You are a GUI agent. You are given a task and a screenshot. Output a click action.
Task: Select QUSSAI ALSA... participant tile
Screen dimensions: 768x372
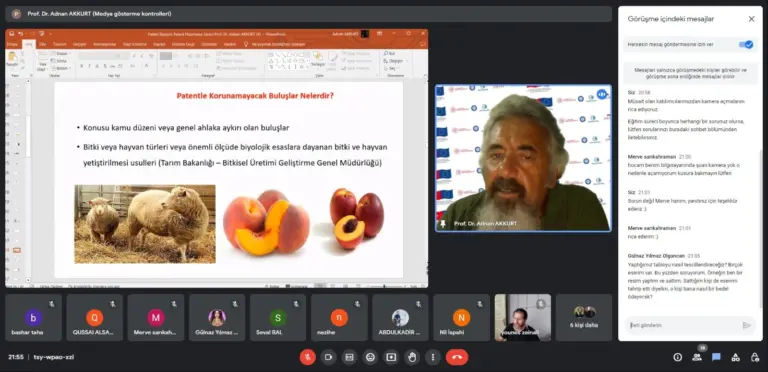point(95,317)
